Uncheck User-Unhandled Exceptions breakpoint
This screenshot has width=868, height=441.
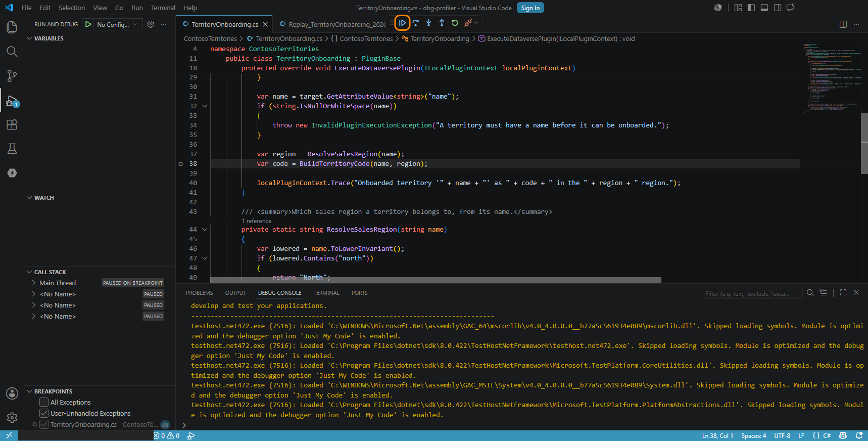click(x=44, y=413)
